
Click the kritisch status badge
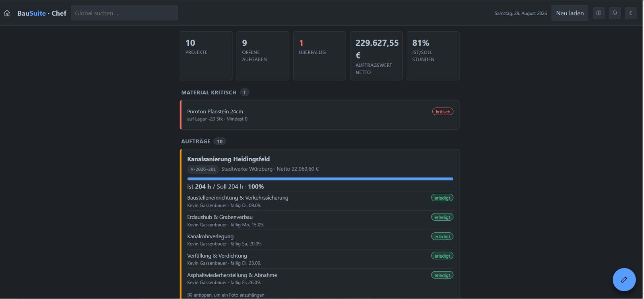pyautogui.click(x=443, y=112)
